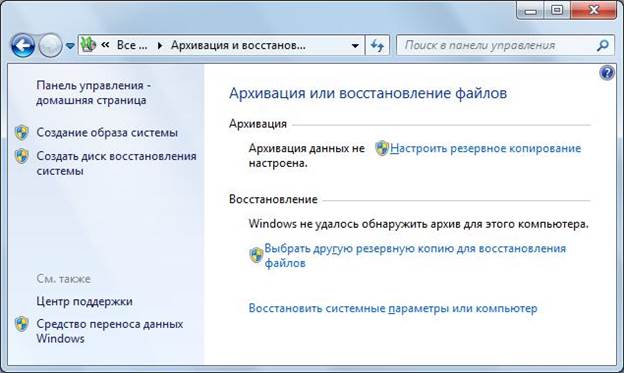Viewport: 624px width, 373px height.
Task: Maximize the window
Action: tap(557, 10)
